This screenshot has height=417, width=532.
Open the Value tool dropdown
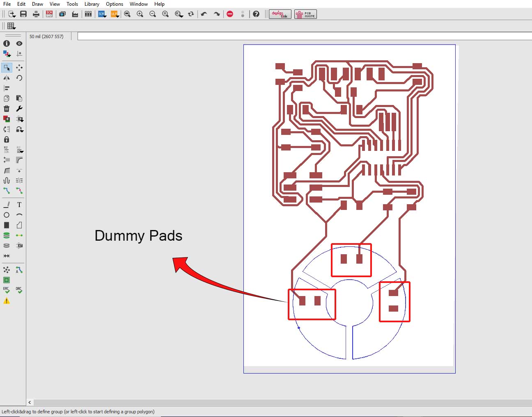click(x=19, y=150)
